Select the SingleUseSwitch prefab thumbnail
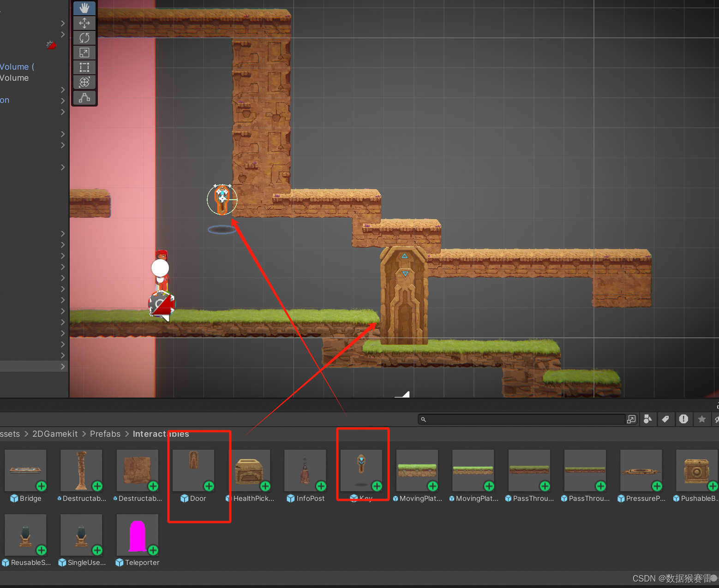This screenshot has width=719, height=588. coord(82,535)
